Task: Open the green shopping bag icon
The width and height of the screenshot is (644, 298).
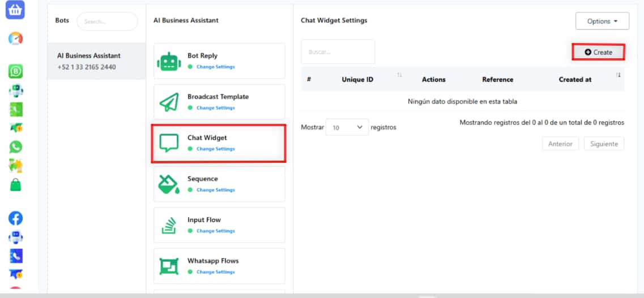Action: click(16, 184)
